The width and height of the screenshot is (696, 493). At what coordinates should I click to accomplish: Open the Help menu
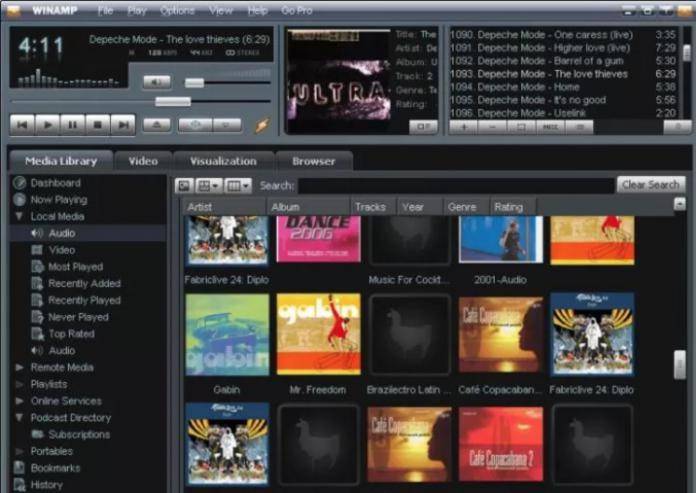(257, 10)
